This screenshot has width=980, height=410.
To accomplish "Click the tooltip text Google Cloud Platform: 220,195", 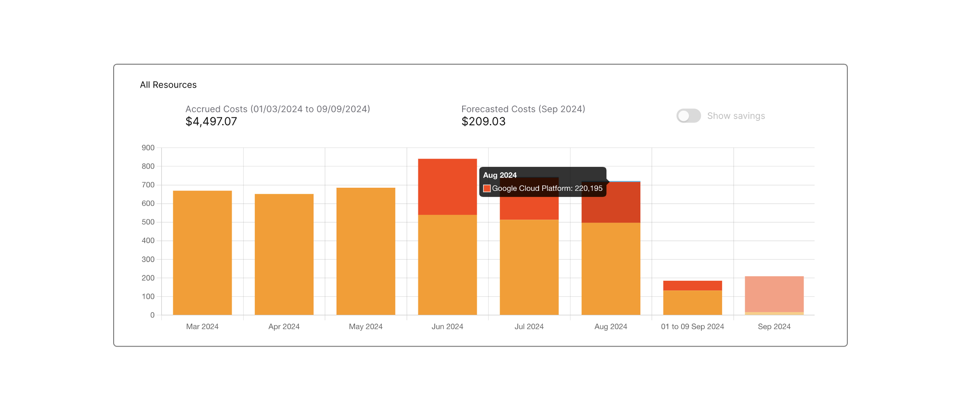I will (547, 189).
